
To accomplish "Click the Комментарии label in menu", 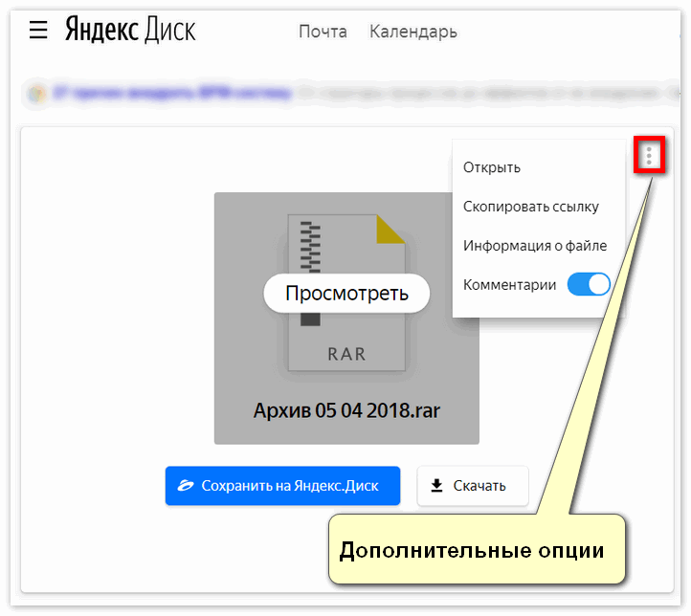I will (x=509, y=285).
